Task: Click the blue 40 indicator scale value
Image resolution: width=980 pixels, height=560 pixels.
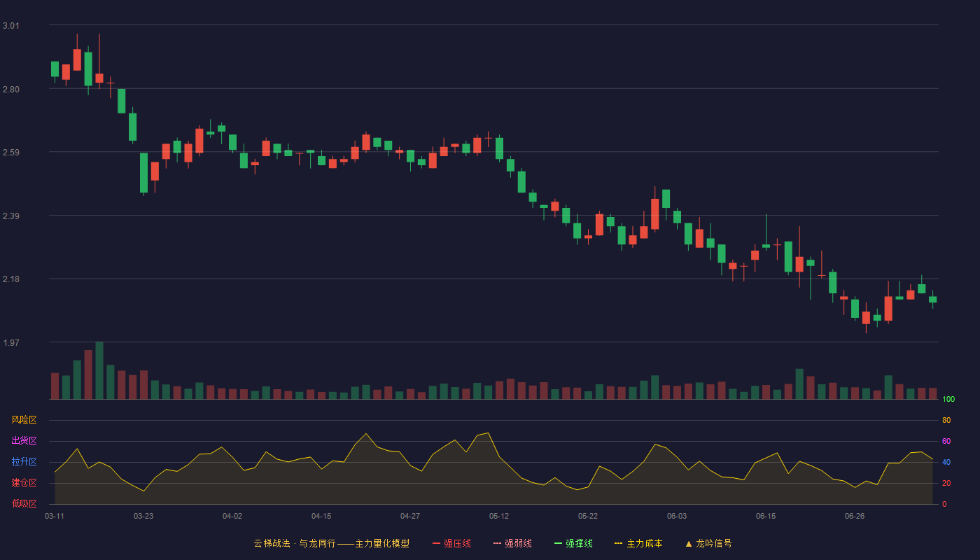Action: tap(946, 462)
